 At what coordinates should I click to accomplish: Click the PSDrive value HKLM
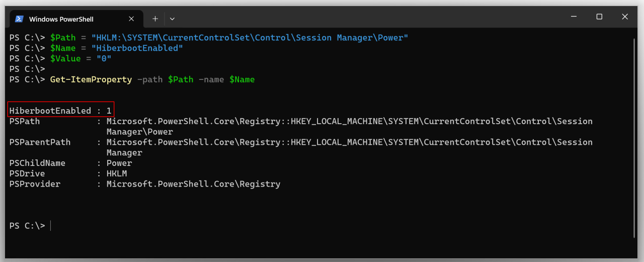(117, 173)
